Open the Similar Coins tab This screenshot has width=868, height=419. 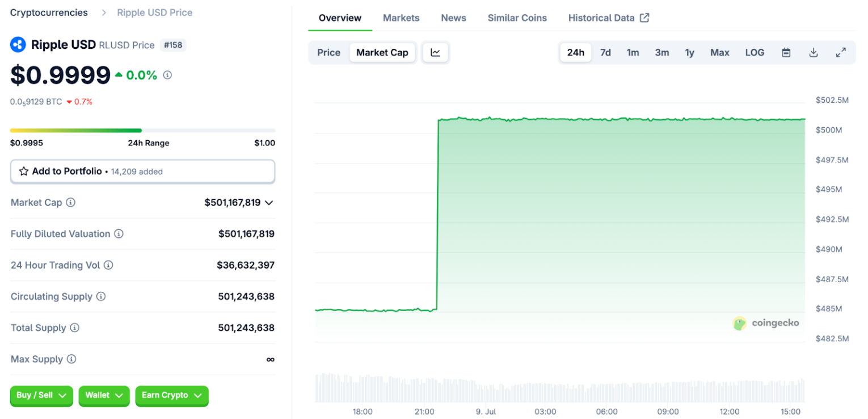point(517,18)
